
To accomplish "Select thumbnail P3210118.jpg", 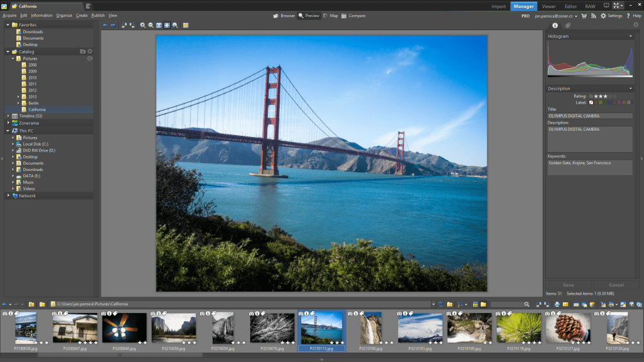I will [519, 331].
